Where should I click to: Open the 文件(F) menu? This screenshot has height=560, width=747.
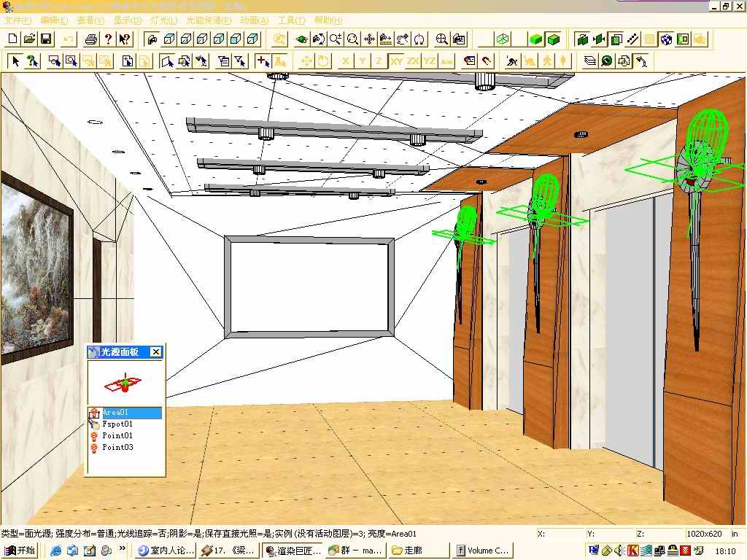[18, 20]
